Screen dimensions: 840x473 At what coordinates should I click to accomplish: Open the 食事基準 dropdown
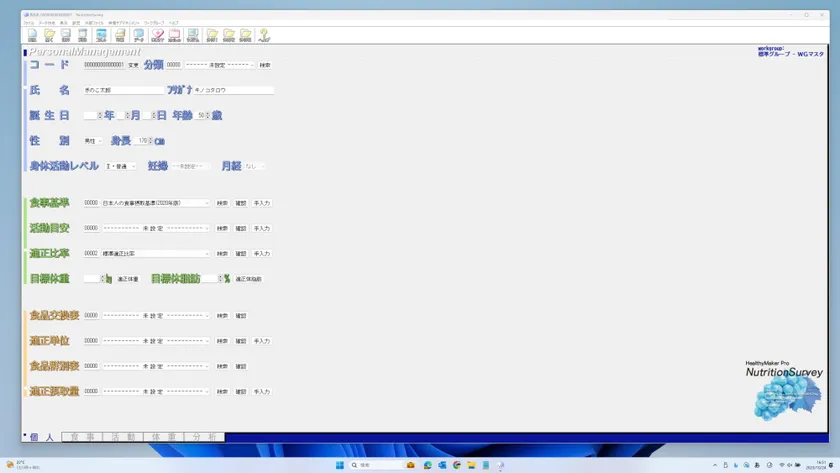pyautogui.click(x=155, y=203)
